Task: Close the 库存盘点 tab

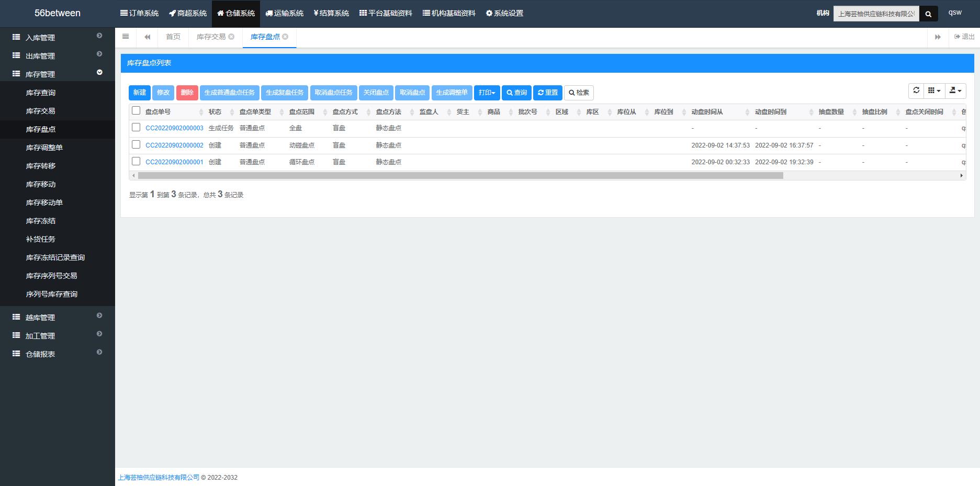Action: coord(285,37)
